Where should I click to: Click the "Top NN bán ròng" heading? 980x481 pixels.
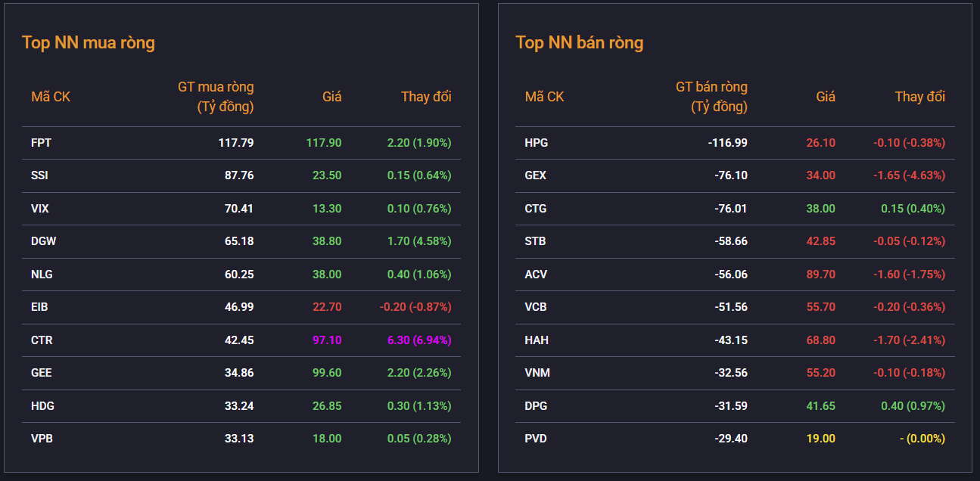point(580,42)
